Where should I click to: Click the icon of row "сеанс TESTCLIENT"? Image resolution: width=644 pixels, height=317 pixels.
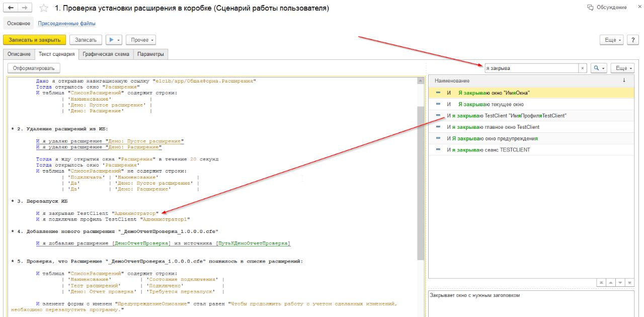[x=438, y=150]
